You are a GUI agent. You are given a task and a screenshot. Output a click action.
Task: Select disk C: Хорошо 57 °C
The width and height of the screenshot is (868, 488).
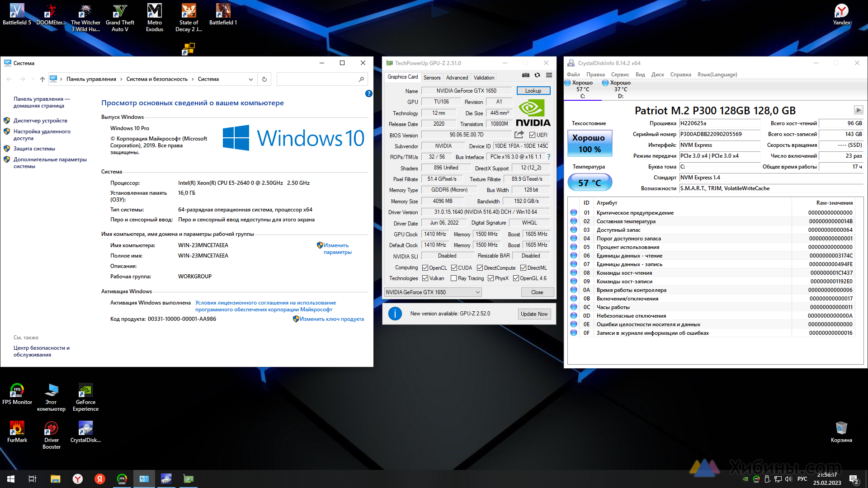582,89
